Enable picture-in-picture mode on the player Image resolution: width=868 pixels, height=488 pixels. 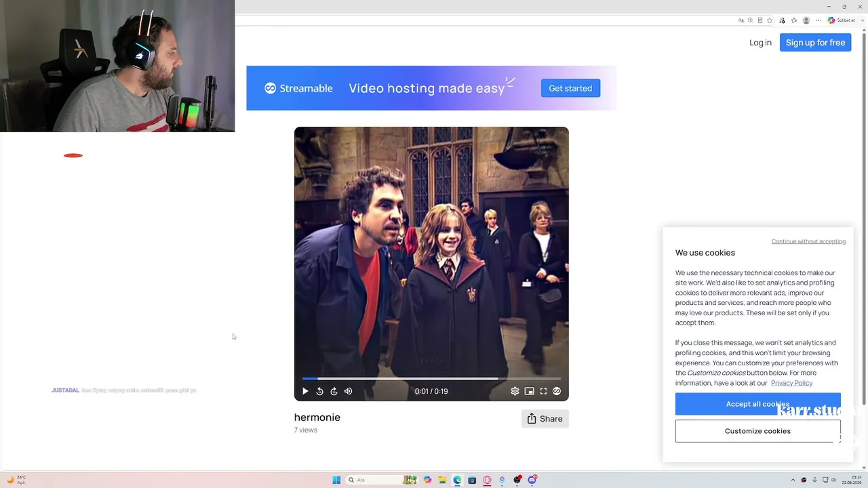click(x=529, y=391)
